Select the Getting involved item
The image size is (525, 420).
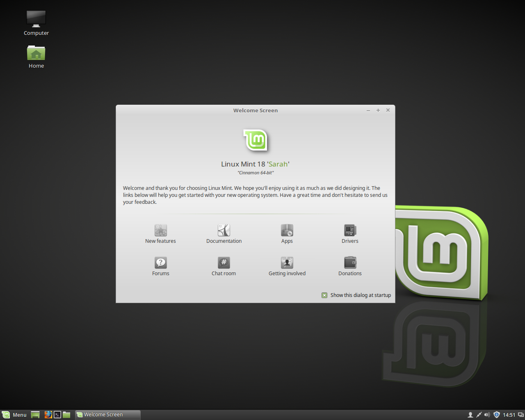click(x=287, y=267)
